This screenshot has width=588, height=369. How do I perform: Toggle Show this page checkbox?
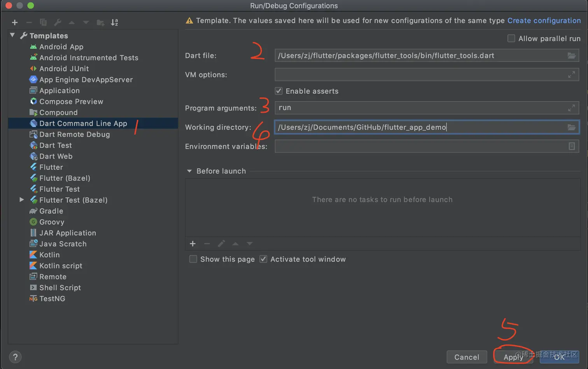pos(193,259)
